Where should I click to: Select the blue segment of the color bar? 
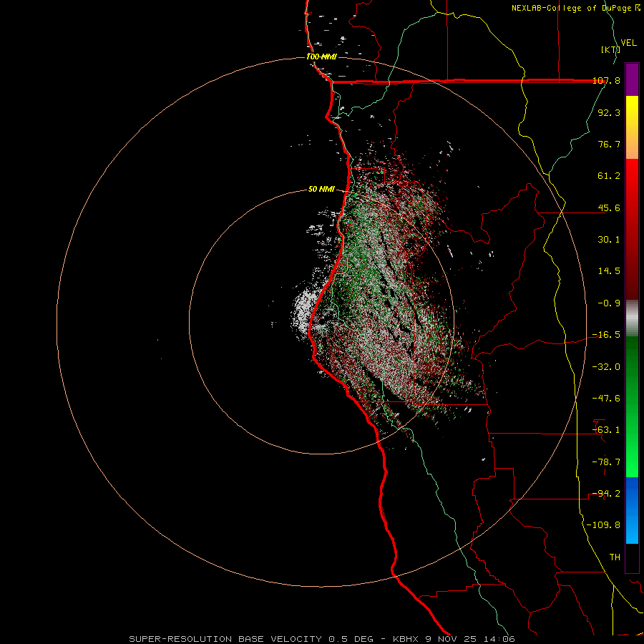(x=632, y=510)
